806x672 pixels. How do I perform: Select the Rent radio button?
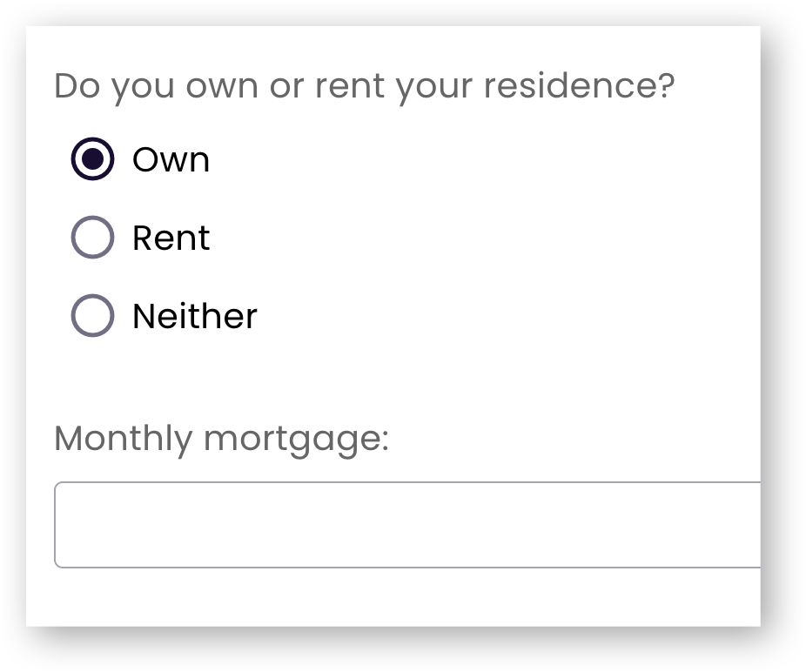tap(92, 238)
